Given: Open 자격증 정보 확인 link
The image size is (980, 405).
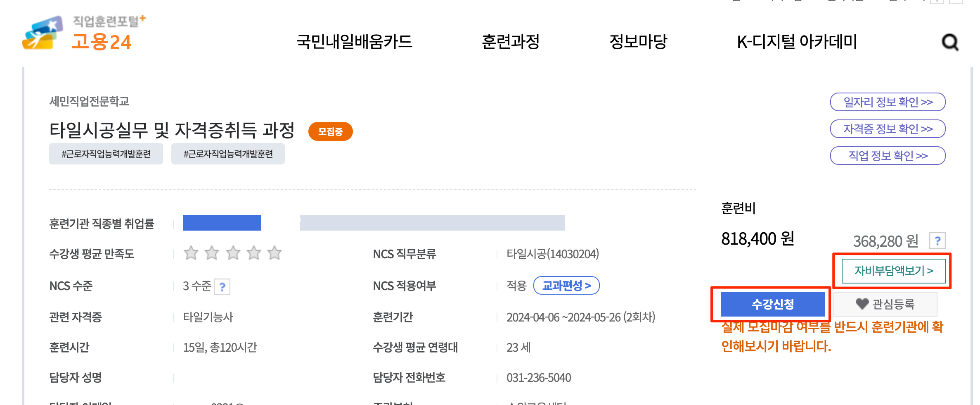Looking at the screenshot, I should (x=888, y=129).
